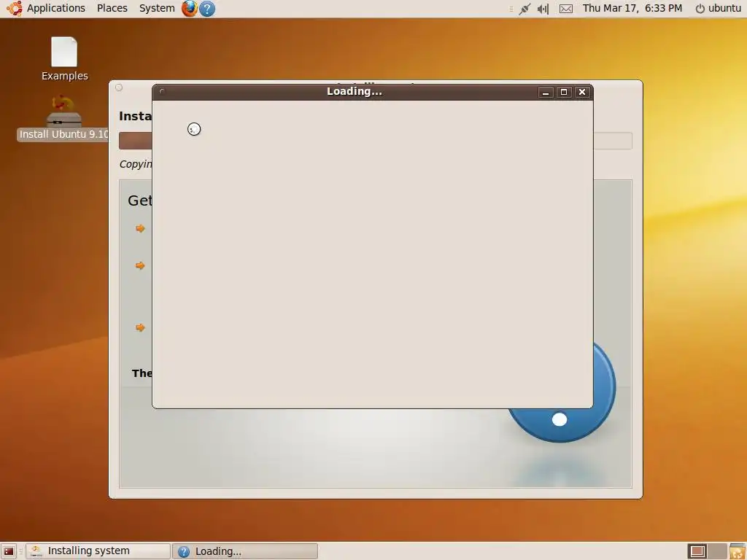Open the Trash icon in bottom panel
Screen dimensions: 747x560
point(737,551)
